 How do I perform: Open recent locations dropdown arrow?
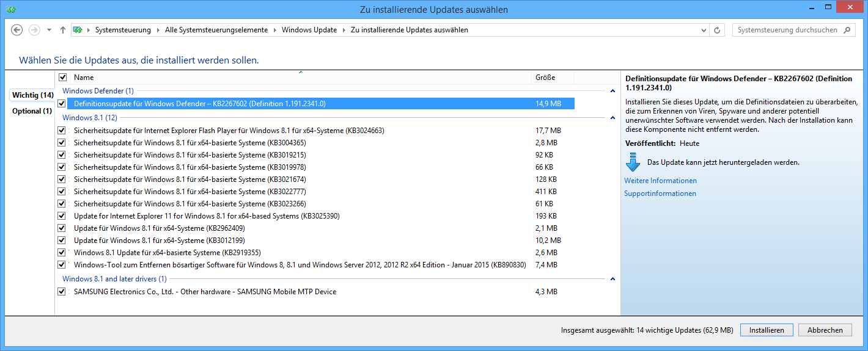pos(49,30)
